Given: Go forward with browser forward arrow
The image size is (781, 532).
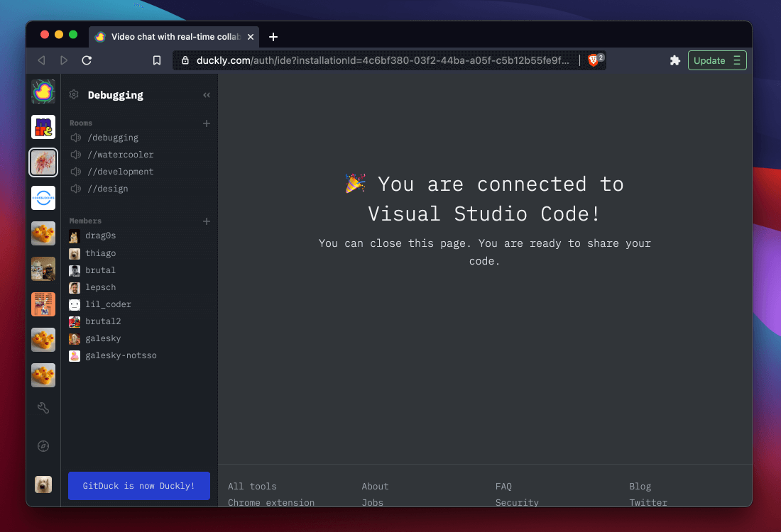Looking at the screenshot, I should [64, 60].
